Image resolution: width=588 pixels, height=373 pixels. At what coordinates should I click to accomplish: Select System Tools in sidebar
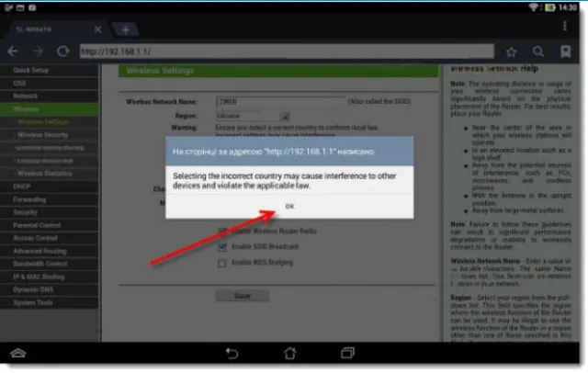pyautogui.click(x=50, y=302)
